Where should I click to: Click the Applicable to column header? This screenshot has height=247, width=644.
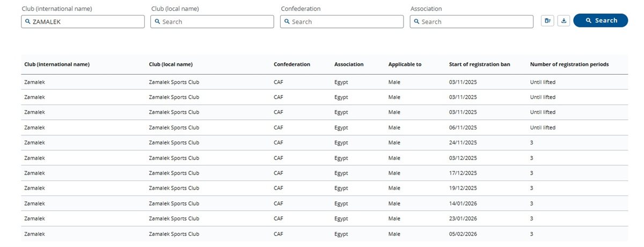(x=405, y=64)
